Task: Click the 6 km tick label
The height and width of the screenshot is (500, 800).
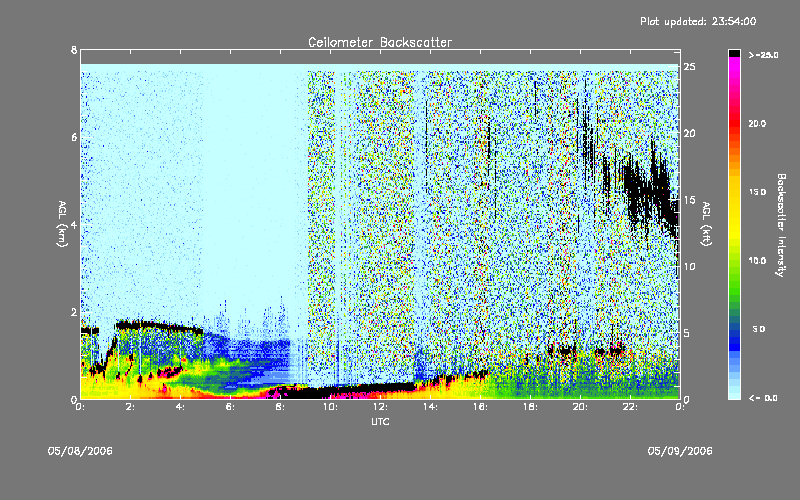Action: 74,137
